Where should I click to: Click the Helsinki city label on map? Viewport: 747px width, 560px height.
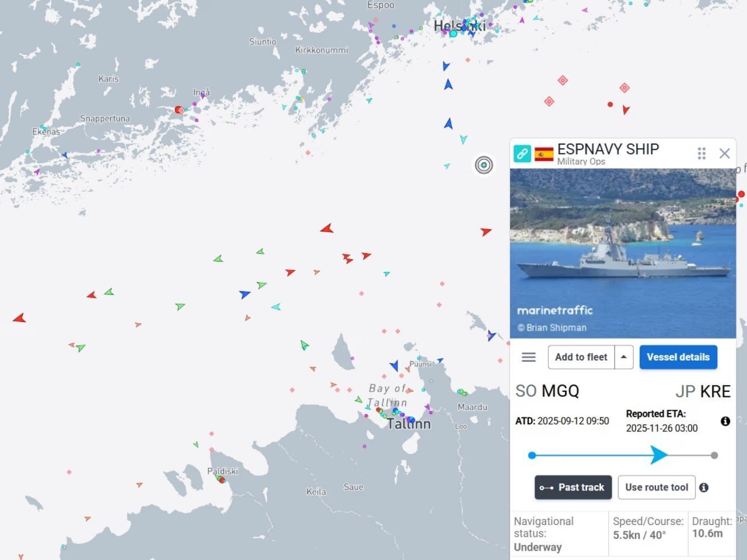pyautogui.click(x=459, y=26)
